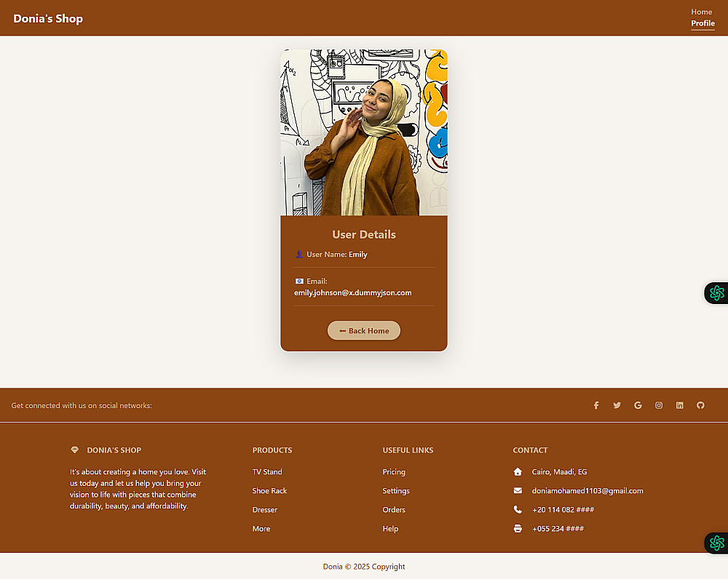Open the Pricing useful link
This screenshot has height=579, width=728.
394,472
